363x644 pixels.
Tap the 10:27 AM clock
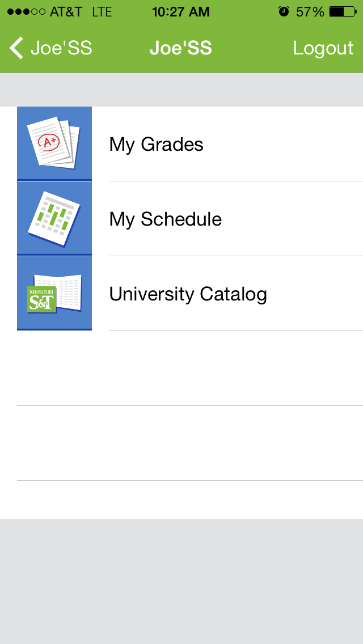181,12
